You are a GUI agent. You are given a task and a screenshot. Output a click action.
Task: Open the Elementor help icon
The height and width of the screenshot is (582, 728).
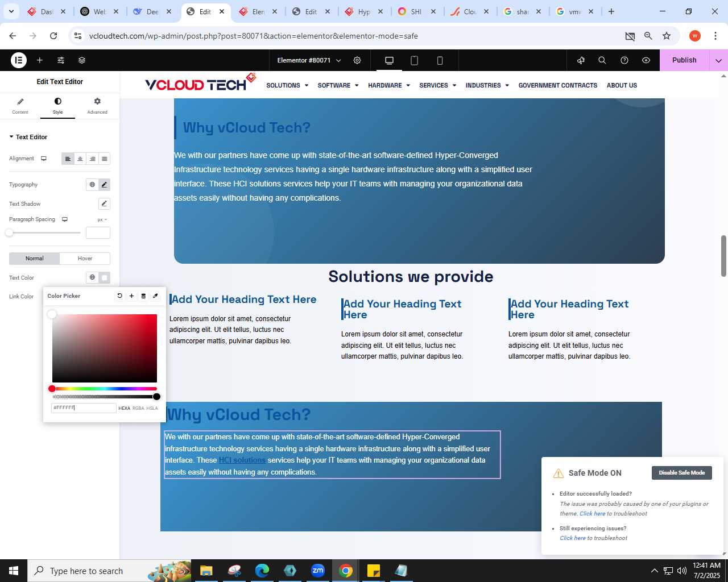[x=624, y=60]
